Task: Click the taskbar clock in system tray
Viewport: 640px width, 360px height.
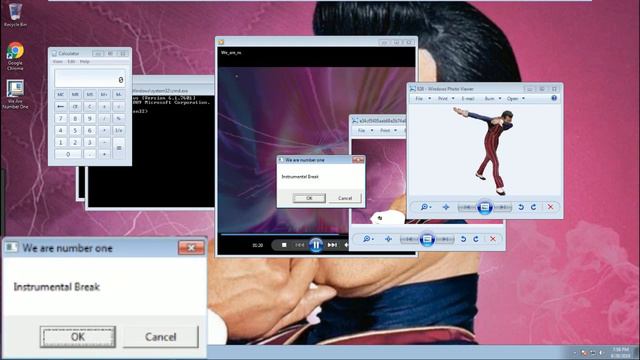Action: (x=620, y=353)
